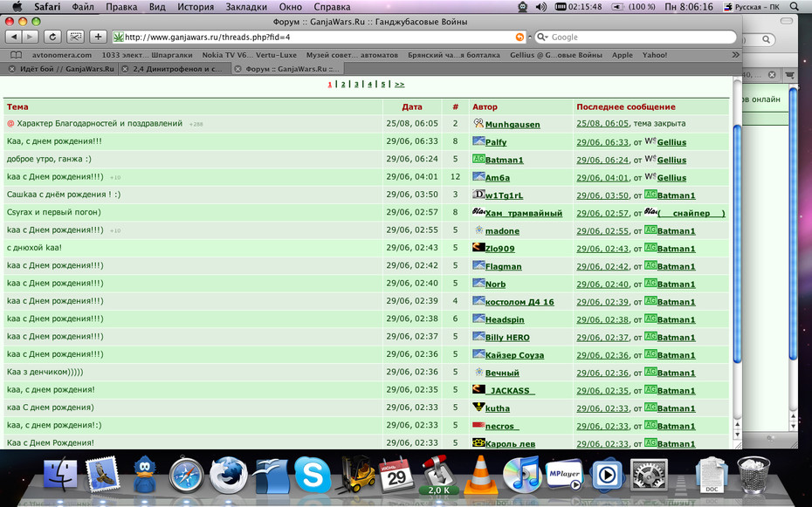Open the Русская - ПК input source menu
Screen dimensions: 812x507
click(752, 7)
